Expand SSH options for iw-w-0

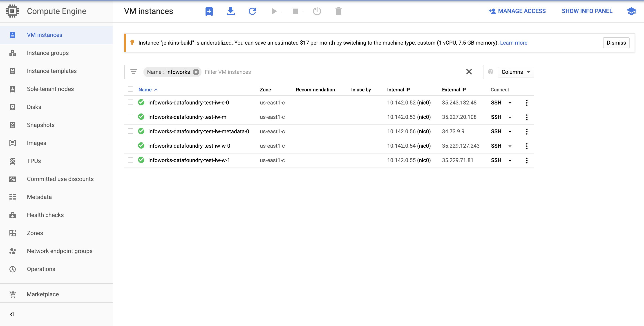[x=510, y=146]
